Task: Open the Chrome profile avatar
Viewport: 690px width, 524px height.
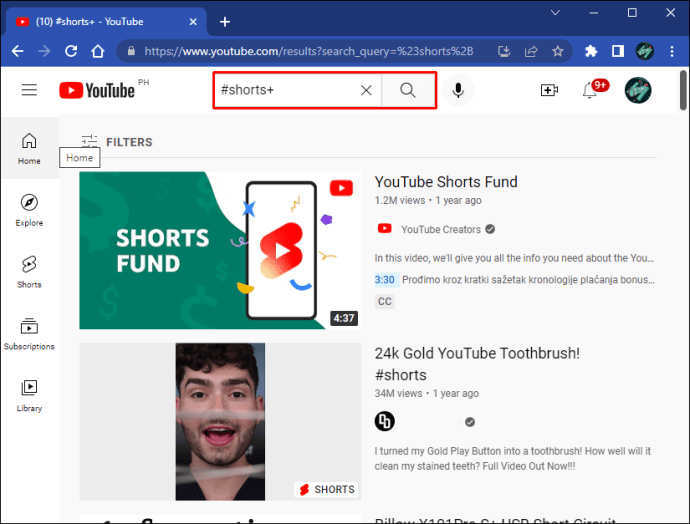Action: pyautogui.click(x=645, y=51)
